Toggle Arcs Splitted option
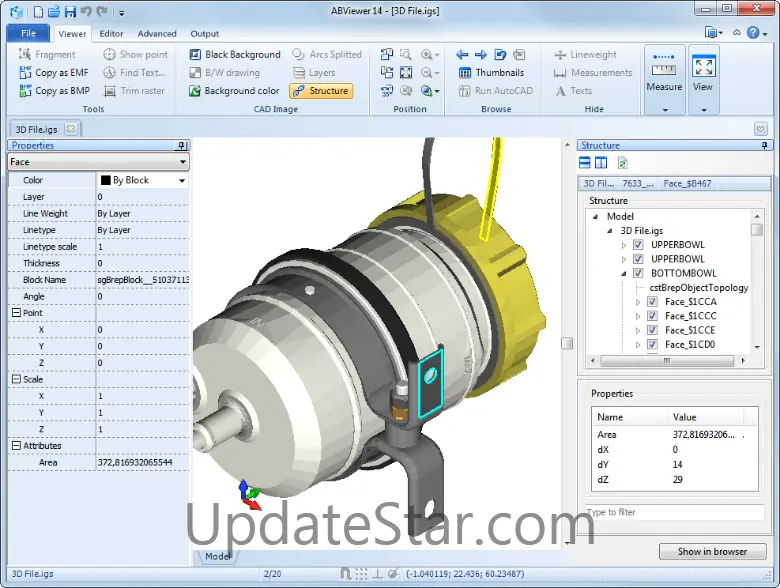The image size is (780, 588). 327,54
